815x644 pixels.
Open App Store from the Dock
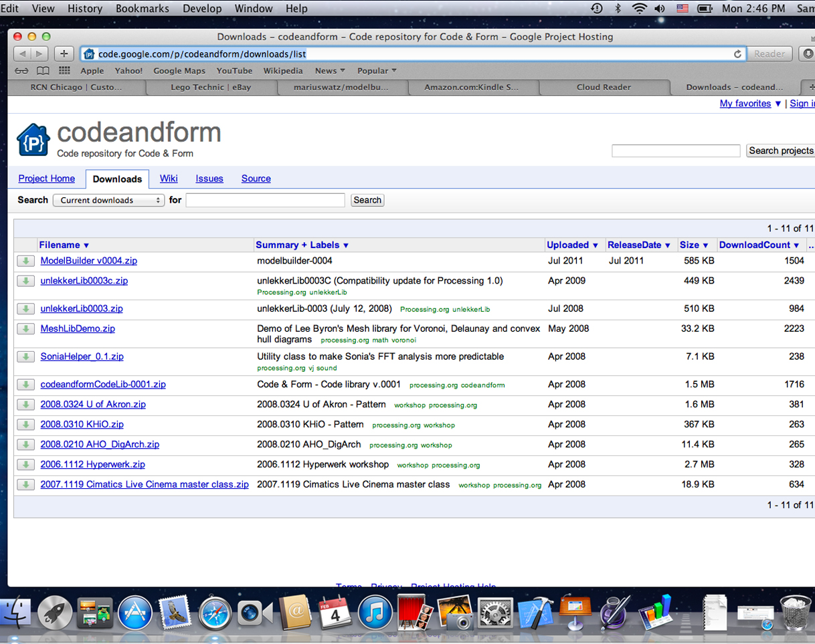click(135, 613)
